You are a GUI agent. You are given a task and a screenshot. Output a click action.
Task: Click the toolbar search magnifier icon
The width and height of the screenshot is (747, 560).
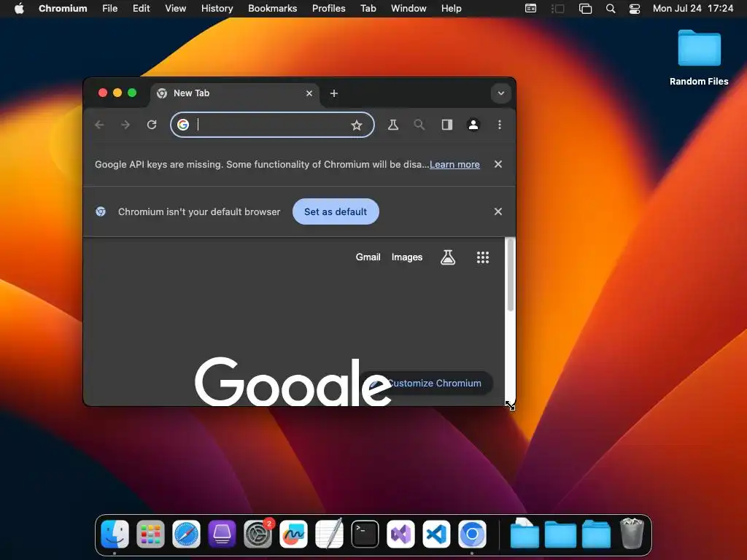coord(419,125)
